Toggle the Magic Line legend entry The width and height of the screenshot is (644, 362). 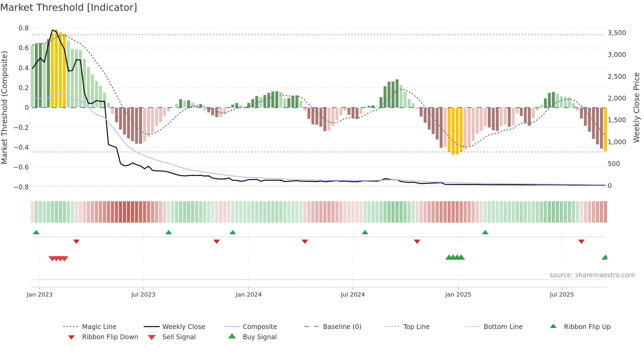tap(90, 327)
